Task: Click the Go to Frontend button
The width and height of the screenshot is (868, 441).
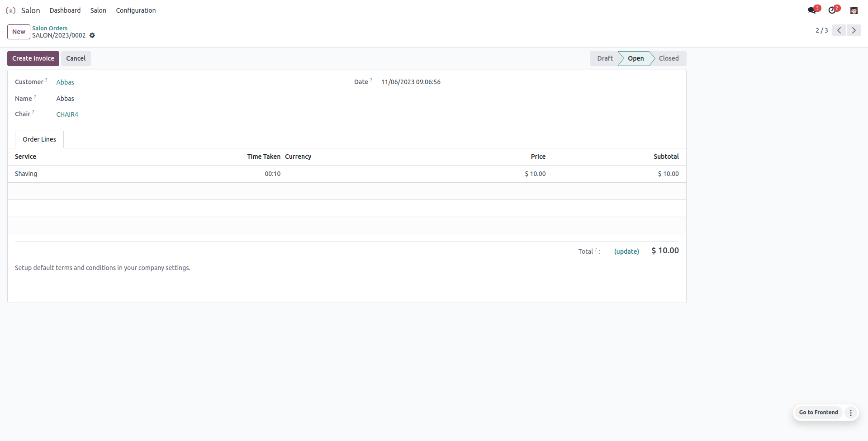Action: (818, 413)
